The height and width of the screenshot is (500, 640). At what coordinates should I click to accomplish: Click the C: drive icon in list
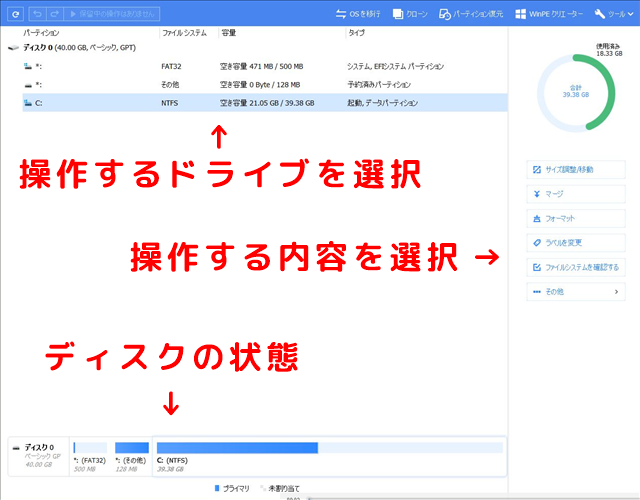click(x=28, y=103)
